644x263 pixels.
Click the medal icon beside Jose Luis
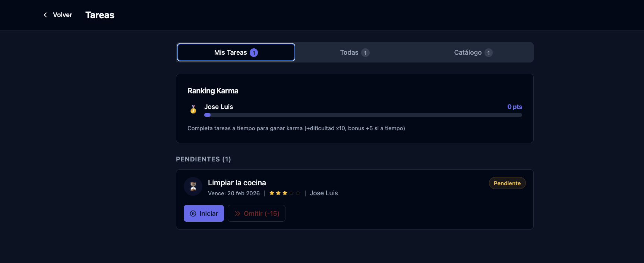(x=193, y=109)
